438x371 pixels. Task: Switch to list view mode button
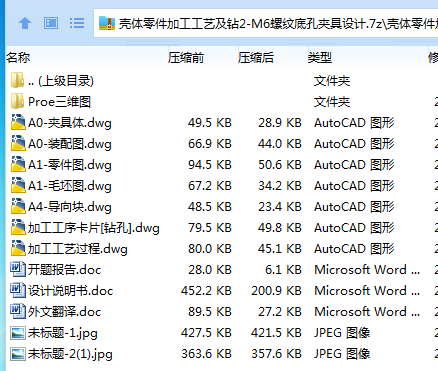click(x=77, y=23)
